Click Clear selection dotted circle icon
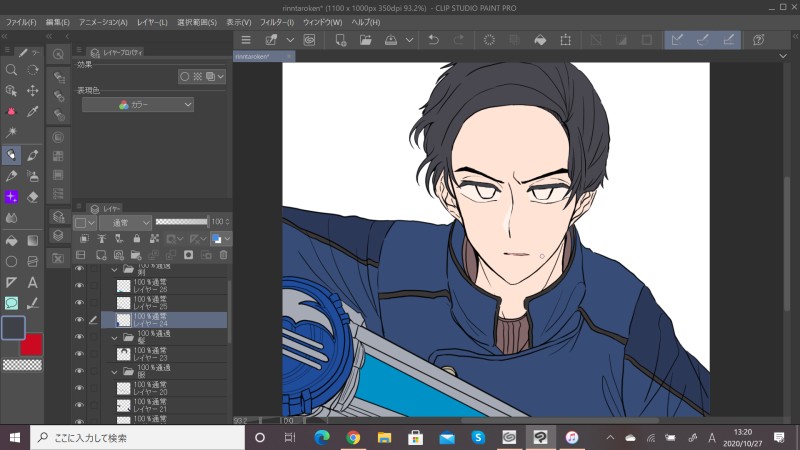The height and width of the screenshot is (450, 800). click(x=489, y=40)
